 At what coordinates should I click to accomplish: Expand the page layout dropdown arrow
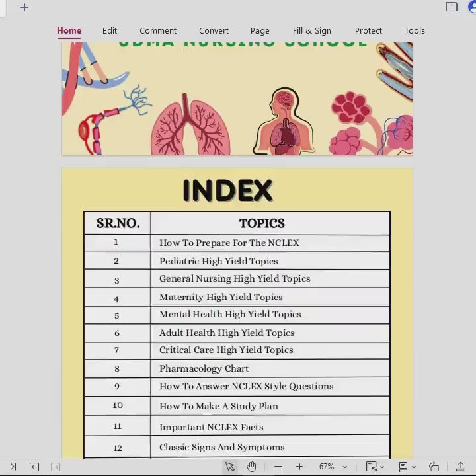[x=413, y=467]
